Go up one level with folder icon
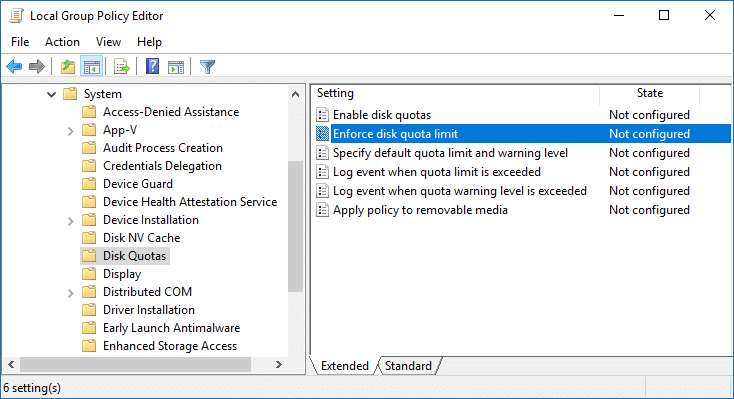Viewport: 734px width, 399px height. 68,66
